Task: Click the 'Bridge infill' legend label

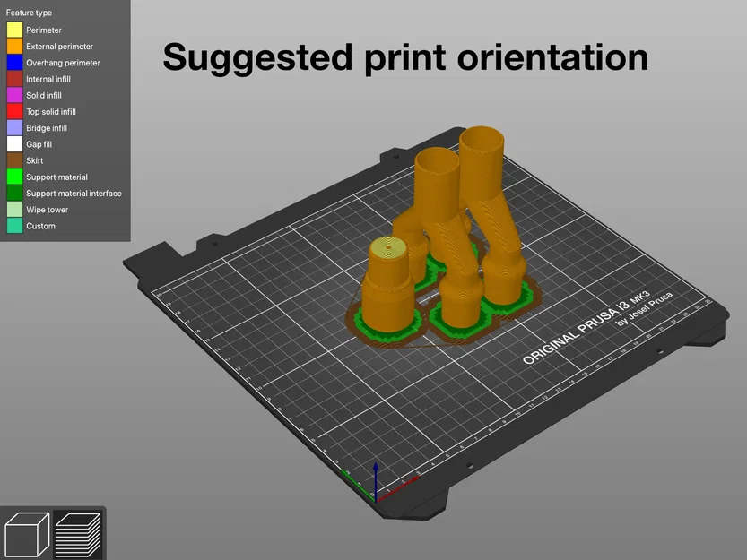Action: 47,127
